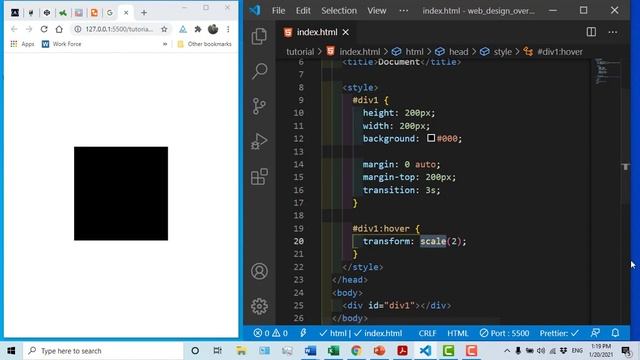Open the Source Control view
Screen dimensions: 640x360
pyautogui.click(x=259, y=106)
